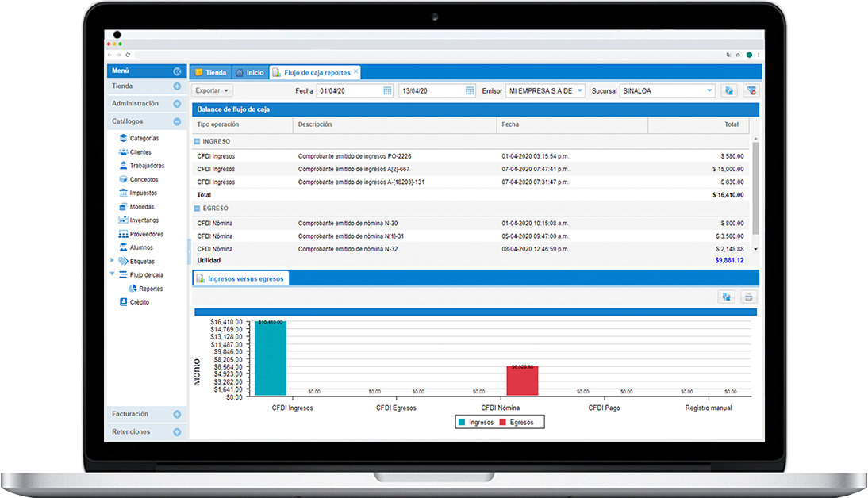Expand the Tienda menu section
The width and height of the screenshot is (868, 498).
pyautogui.click(x=177, y=86)
